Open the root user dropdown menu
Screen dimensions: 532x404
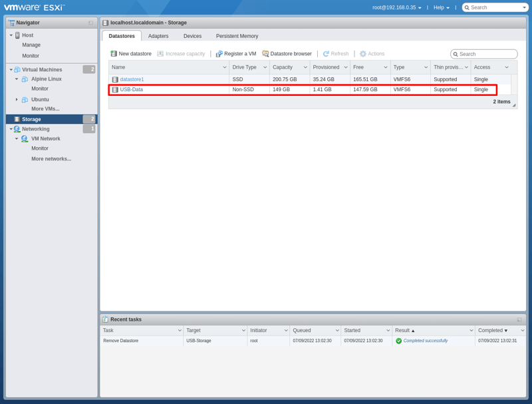pyautogui.click(x=397, y=7)
